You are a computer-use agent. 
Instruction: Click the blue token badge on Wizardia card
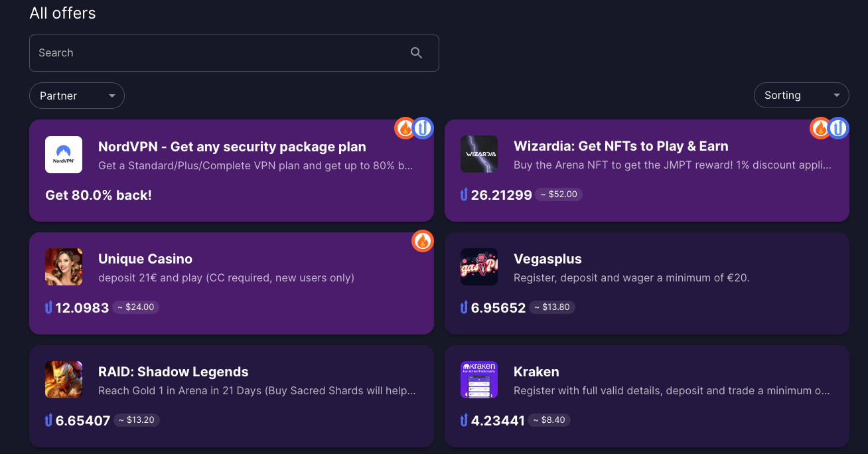coord(838,128)
